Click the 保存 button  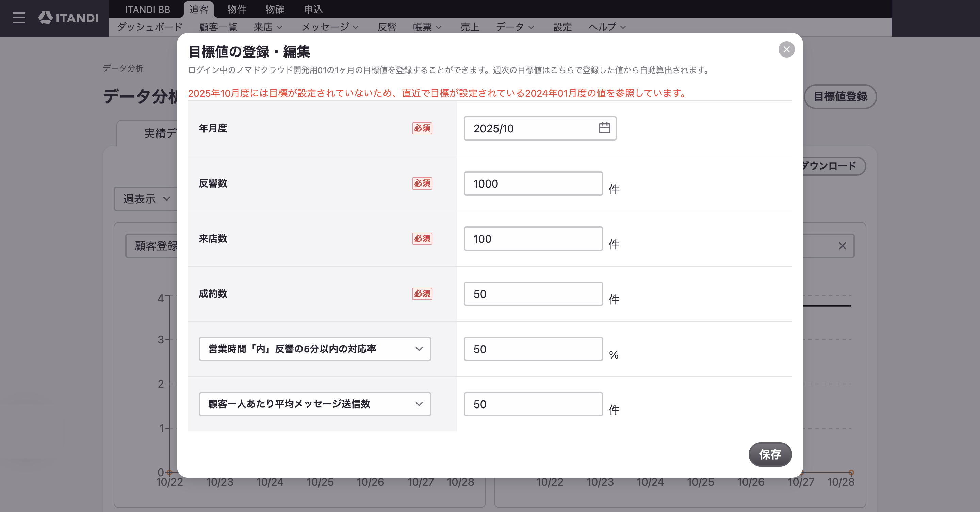[x=770, y=454]
